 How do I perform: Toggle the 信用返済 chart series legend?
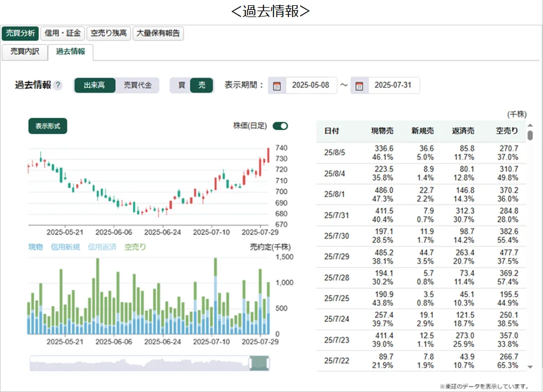pyautogui.click(x=102, y=247)
